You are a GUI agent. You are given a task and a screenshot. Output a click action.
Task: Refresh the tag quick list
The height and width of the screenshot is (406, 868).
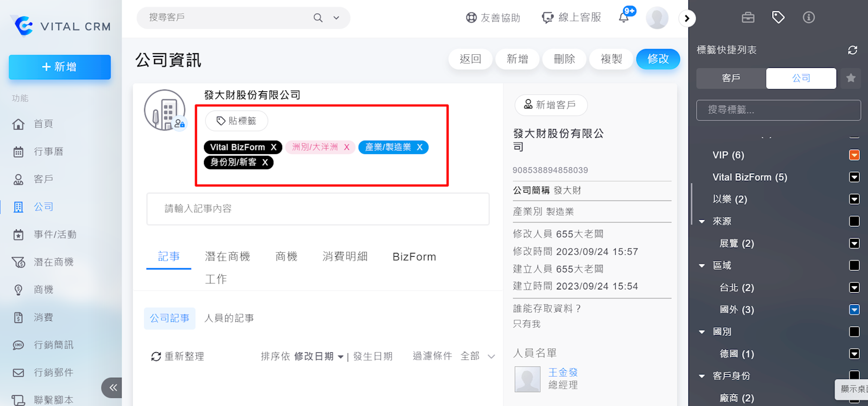[x=852, y=50]
